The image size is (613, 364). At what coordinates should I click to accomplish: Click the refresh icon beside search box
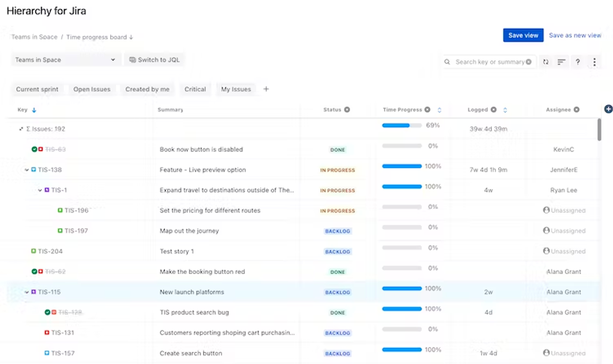[546, 62]
